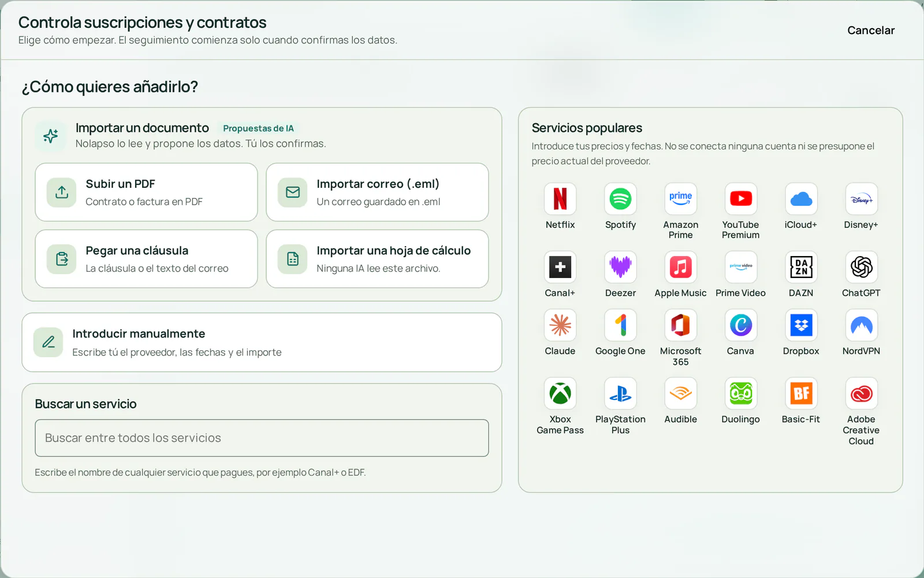Image resolution: width=924 pixels, height=578 pixels.
Task: Select the Adobe Creative Cloud icon
Action: tap(861, 394)
